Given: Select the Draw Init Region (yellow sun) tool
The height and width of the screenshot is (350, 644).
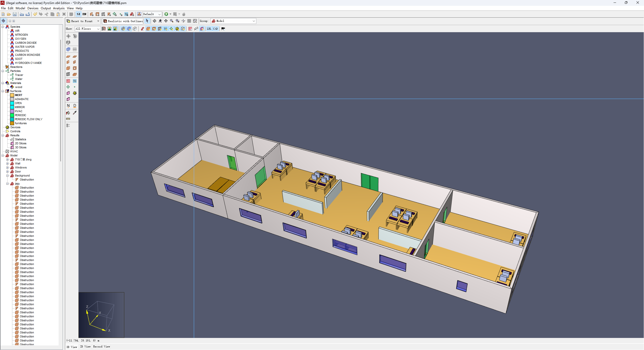Looking at the screenshot, I should (75, 93).
